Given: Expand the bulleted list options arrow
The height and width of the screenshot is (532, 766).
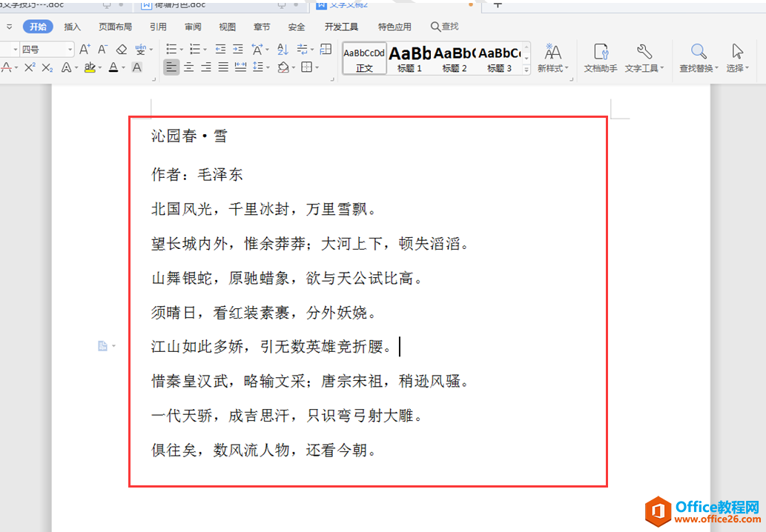Looking at the screenshot, I should (x=181, y=50).
